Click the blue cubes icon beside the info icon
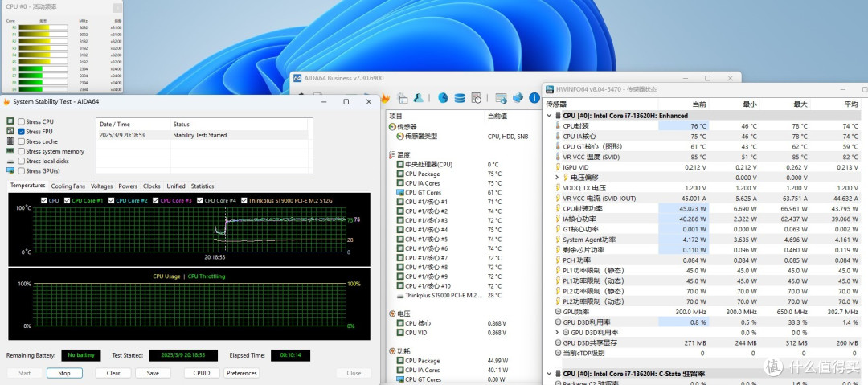 click(518, 97)
